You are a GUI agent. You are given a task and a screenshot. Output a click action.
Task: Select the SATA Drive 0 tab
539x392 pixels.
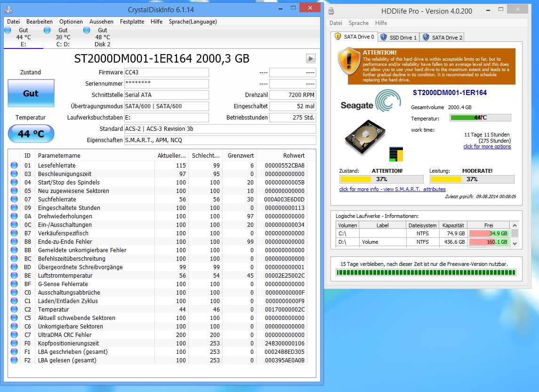point(354,37)
